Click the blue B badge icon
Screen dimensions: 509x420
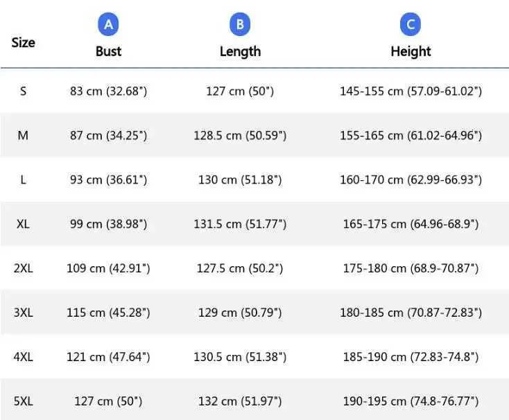240,26
